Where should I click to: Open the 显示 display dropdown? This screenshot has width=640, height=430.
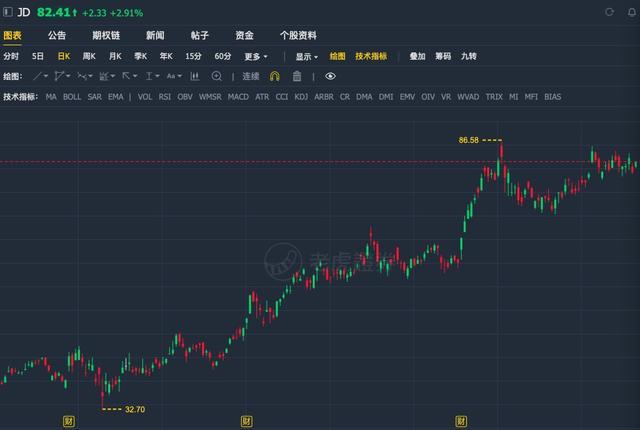306,56
